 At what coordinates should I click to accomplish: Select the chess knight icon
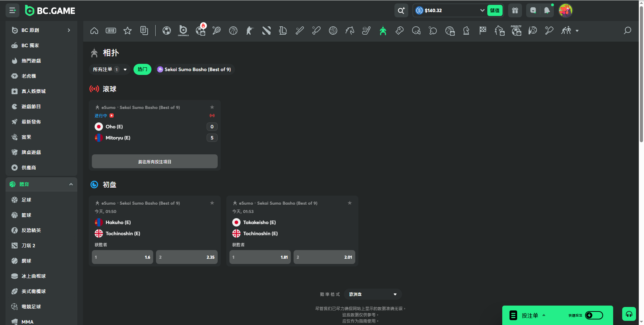tap(466, 31)
